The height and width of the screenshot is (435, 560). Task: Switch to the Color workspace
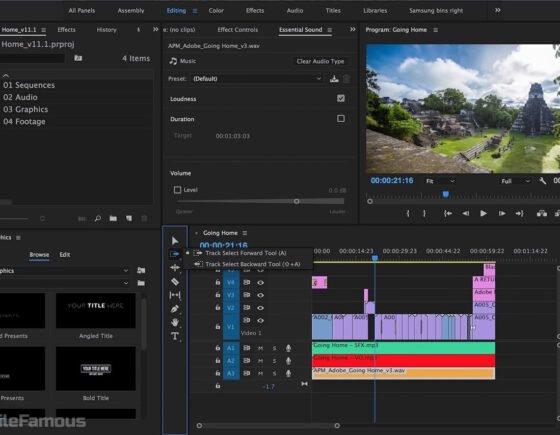tap(216, 11)
